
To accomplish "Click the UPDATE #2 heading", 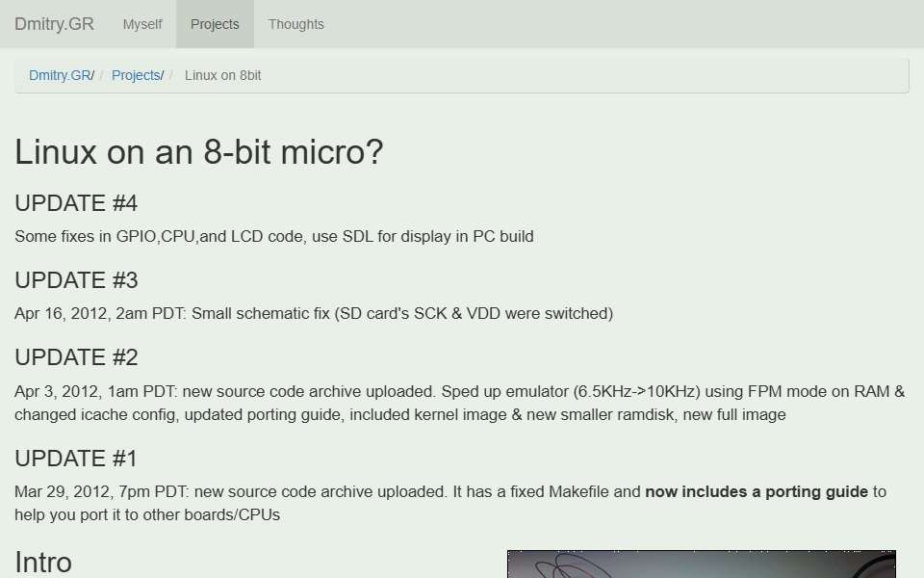I will tap(76, 357).
